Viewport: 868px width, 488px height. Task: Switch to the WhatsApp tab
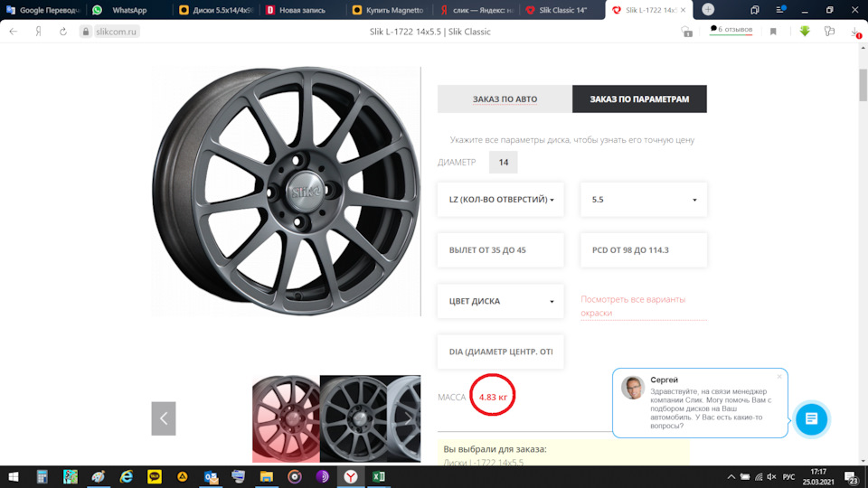129,10
